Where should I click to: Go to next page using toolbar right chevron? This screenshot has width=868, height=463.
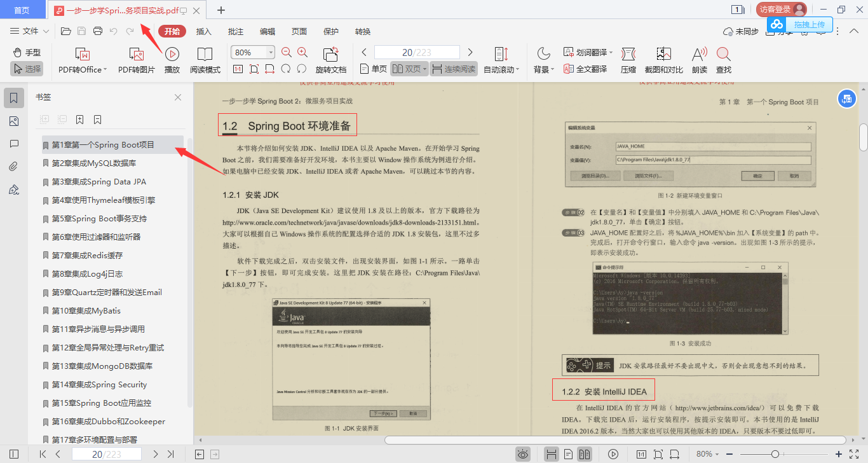[x=470, y=52]
